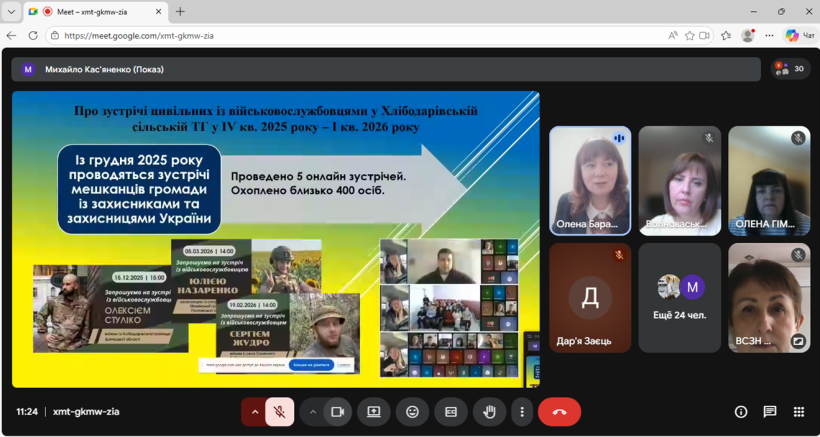Raise your hand in the meeting
This screenshot has width=820, height=437.
point(489,412)
